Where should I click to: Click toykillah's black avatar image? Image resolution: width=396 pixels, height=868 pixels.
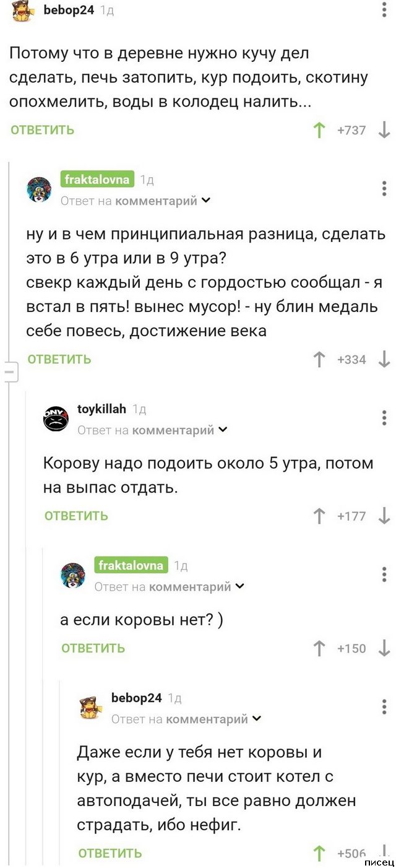click(x=56, y=419)
